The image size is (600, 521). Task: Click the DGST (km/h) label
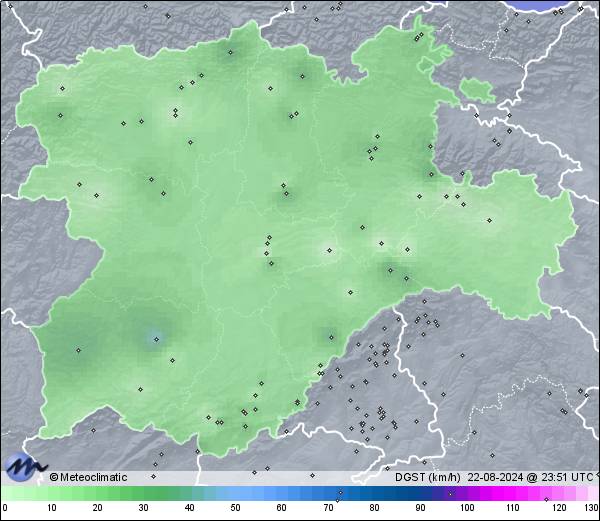pos(427,477)
